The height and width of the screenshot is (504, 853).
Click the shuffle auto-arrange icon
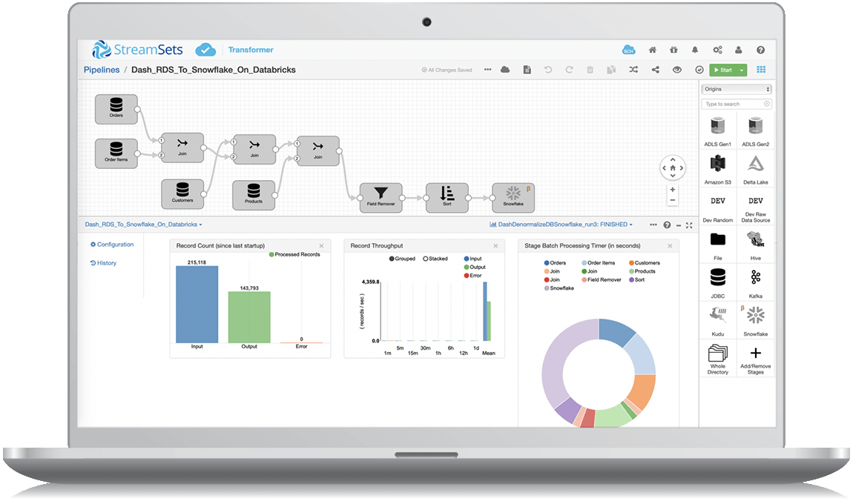(633, 70)
